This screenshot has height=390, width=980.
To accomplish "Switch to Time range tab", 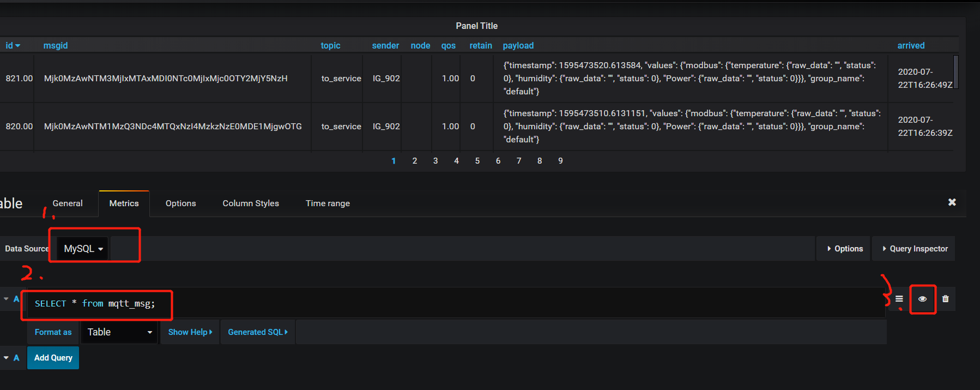I will click(x=328, y=203).
